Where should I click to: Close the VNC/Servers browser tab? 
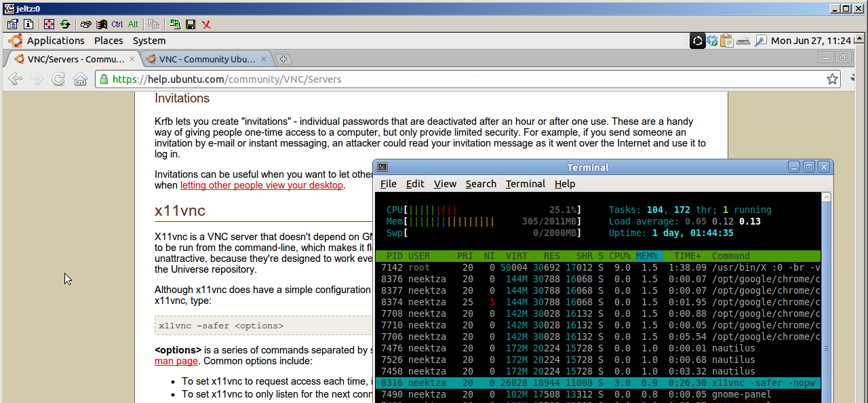click(x=132, y=59)
